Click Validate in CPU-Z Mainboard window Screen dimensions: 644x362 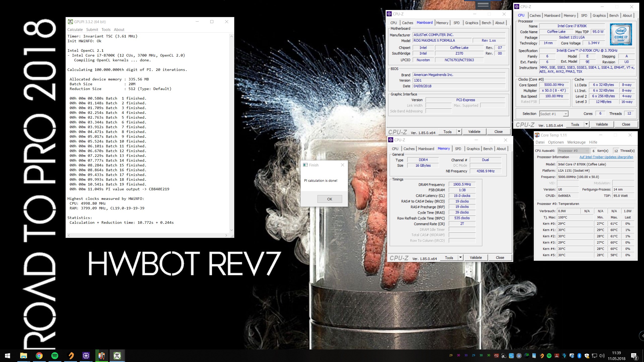[x=474, y=131]
